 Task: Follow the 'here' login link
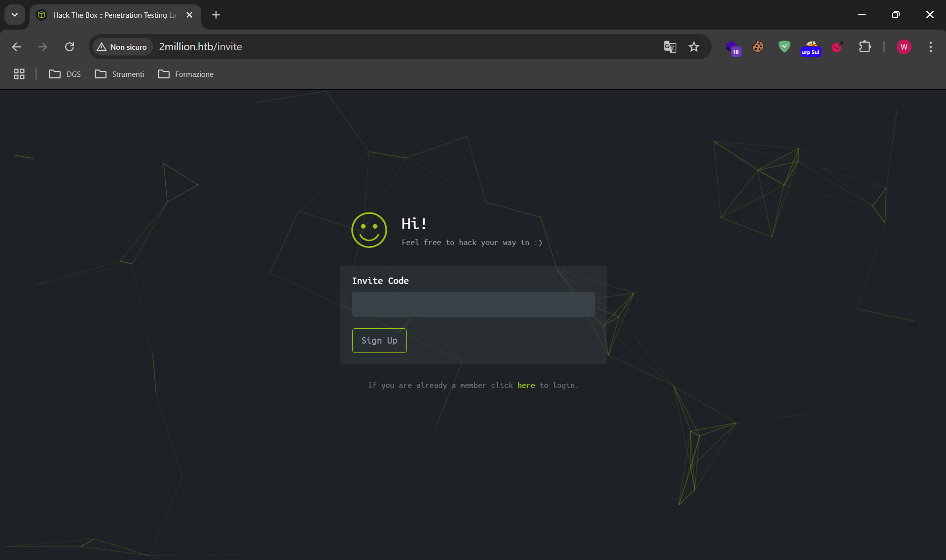(526, 385)
